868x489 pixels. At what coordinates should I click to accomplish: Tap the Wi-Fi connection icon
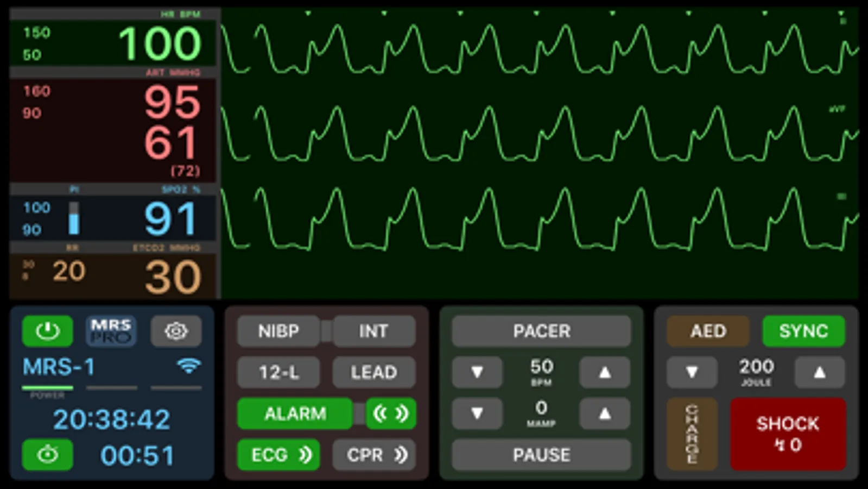click(189, 366)
